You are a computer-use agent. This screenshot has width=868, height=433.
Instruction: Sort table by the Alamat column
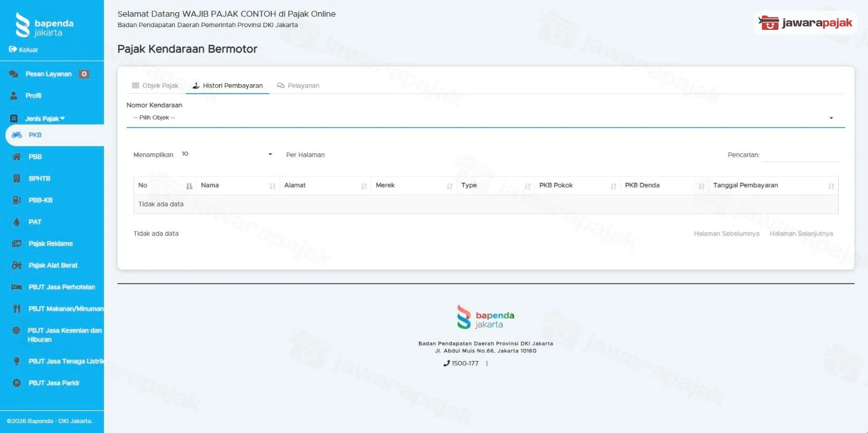point(325,185)
